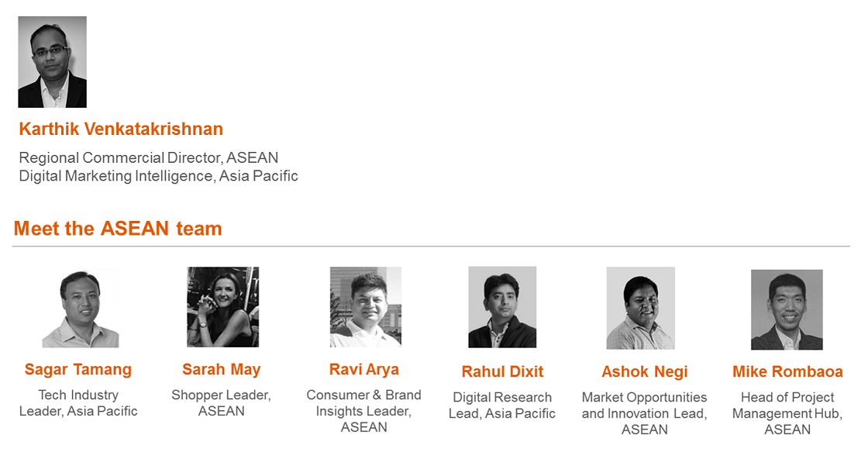Open the Mike Rombaoa profile photo

click(787, 309)
